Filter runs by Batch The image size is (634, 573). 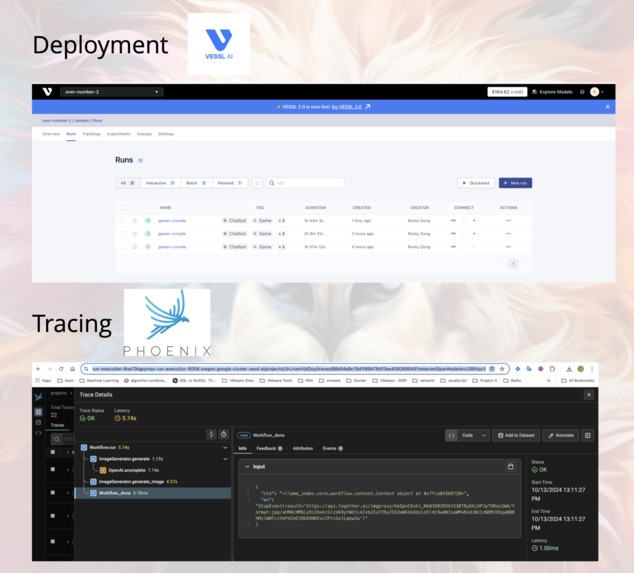[x=196, y=183]
